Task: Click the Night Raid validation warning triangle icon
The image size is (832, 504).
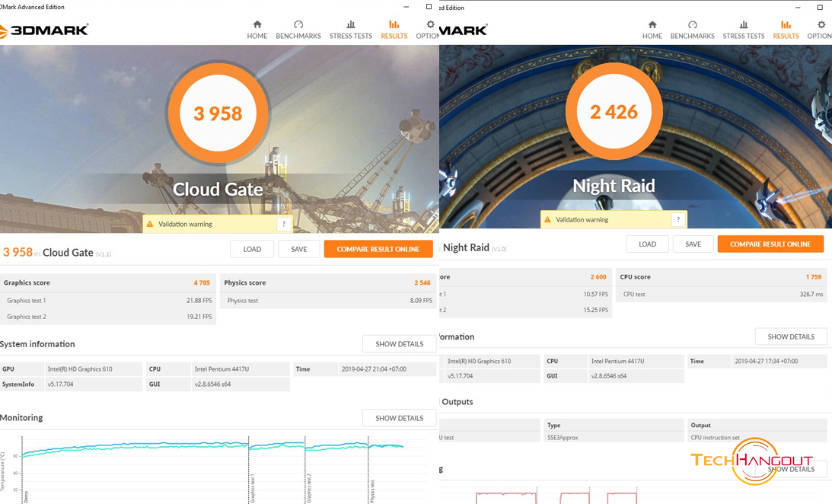Action: pos(547,219)
